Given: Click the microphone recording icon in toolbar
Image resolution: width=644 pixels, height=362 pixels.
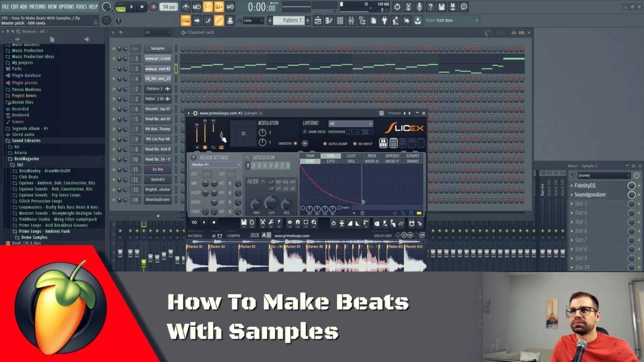Looking at the screenshot, I should pos(419,7).
